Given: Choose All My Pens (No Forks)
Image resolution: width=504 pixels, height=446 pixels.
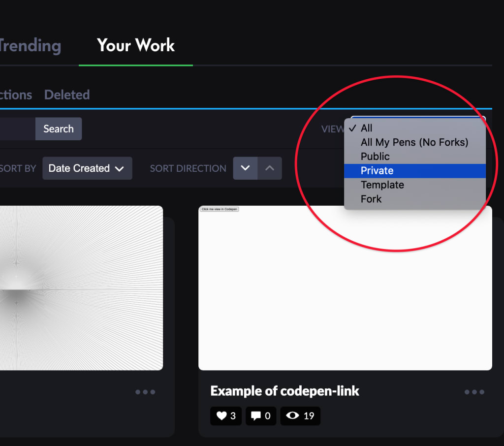Looking at the screenshot, I should [x=414, y=142].
